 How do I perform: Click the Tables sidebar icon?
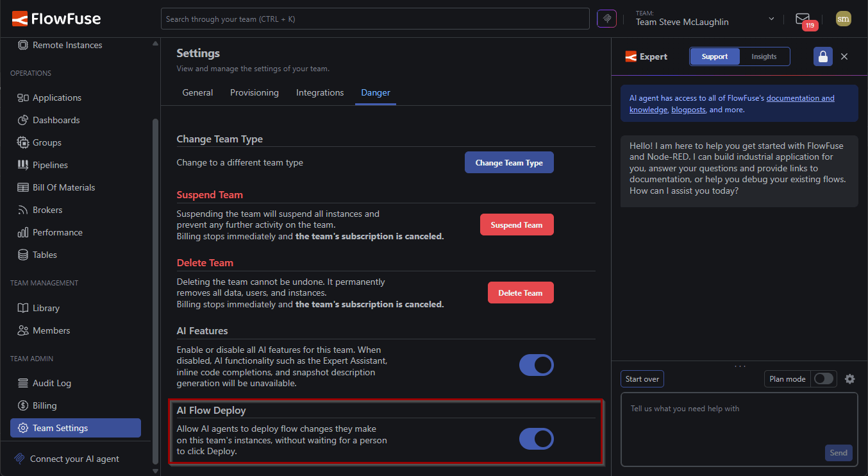pyautogui.click(x=23, y=255)
